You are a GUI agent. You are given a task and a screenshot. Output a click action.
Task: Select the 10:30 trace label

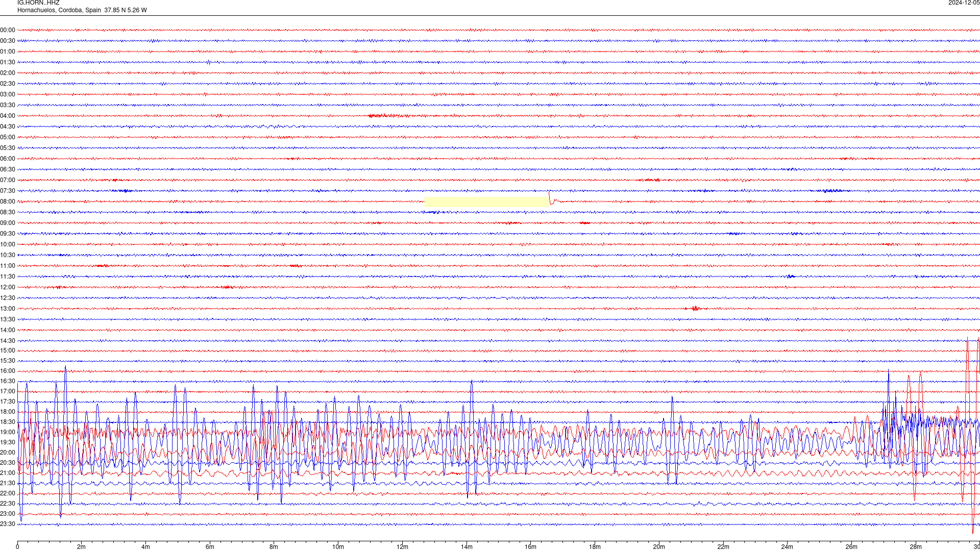pos(8,255)
